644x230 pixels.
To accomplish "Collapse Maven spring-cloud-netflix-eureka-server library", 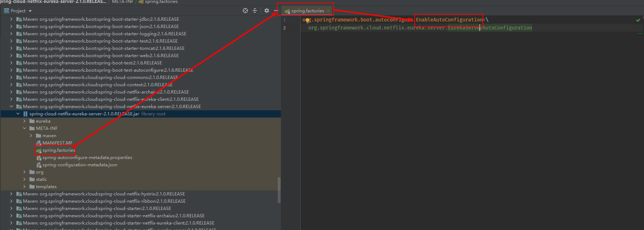I will [x=11, y=107].
